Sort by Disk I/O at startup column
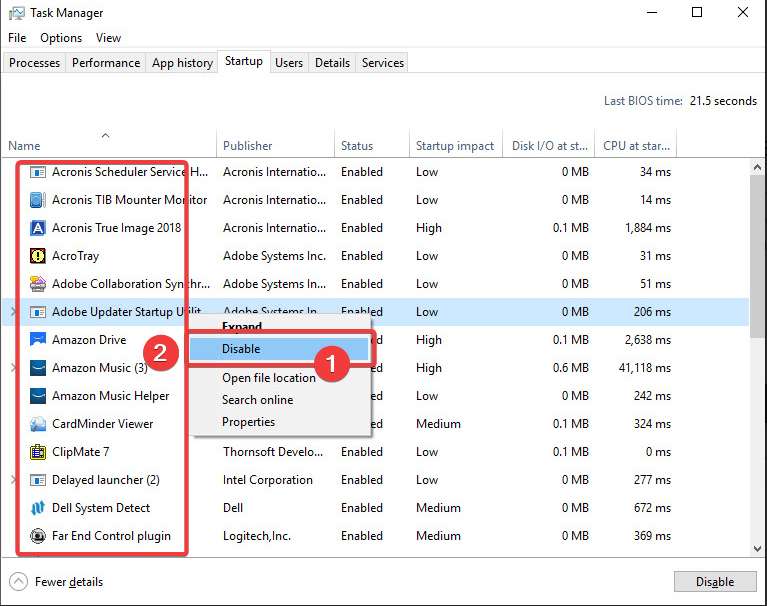The height and width of the screenshot is (606, 767). (x=549, y=145)
